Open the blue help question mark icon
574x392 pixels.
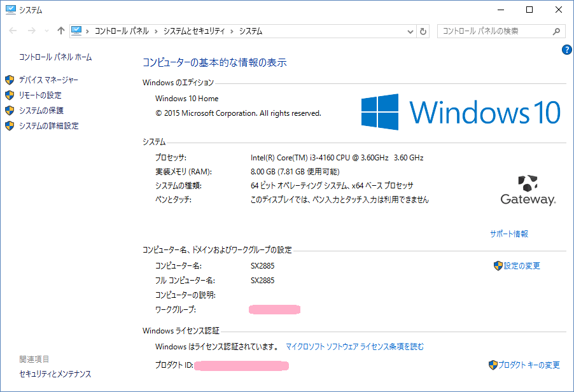(566, 50)
